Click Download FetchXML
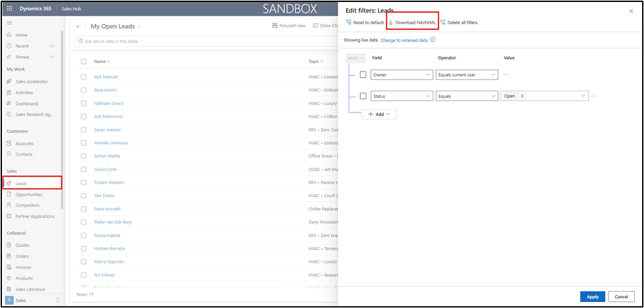Image resolution: width=644 pixels, height=308 pixels. [x=412, y=22]
